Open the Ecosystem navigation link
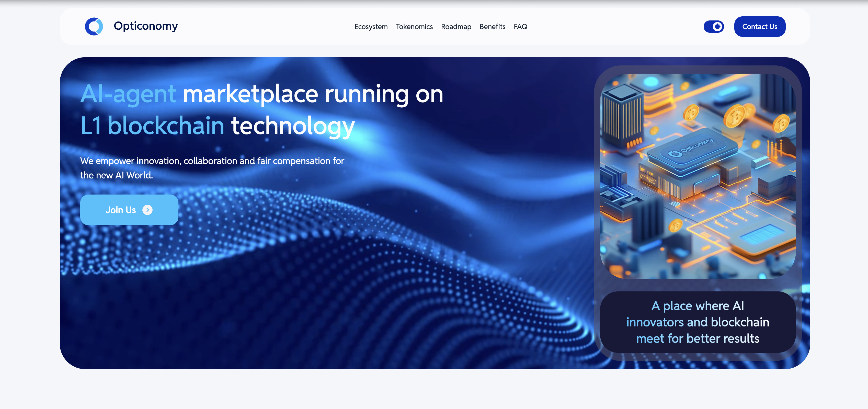868x409 pixels. (x=371, y=27)
